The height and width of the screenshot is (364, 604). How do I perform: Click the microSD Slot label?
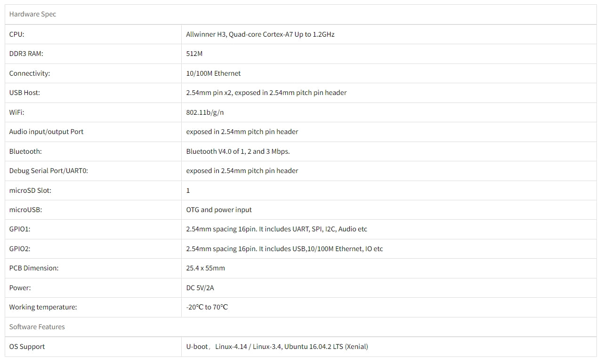(30, 190)
